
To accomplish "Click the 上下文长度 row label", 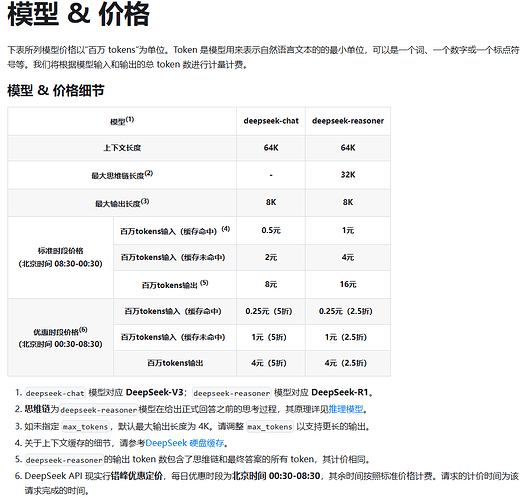I will [x=122, y=148].
